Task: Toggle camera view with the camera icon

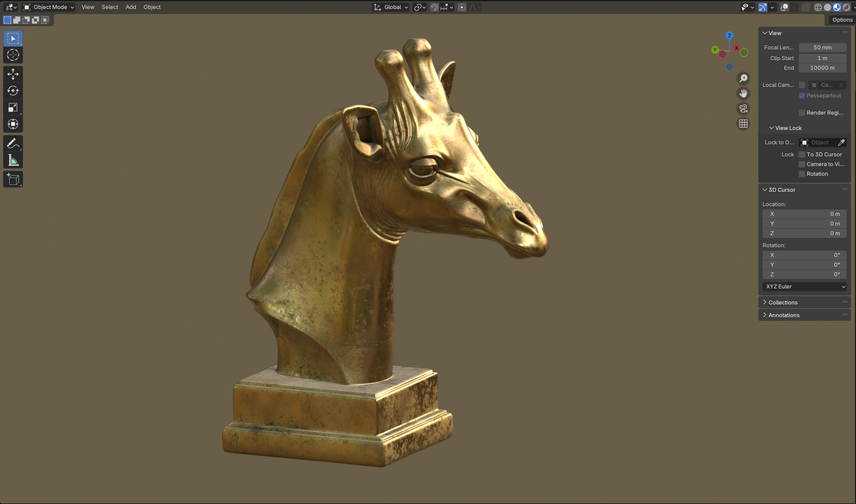Action: (743, 109)
